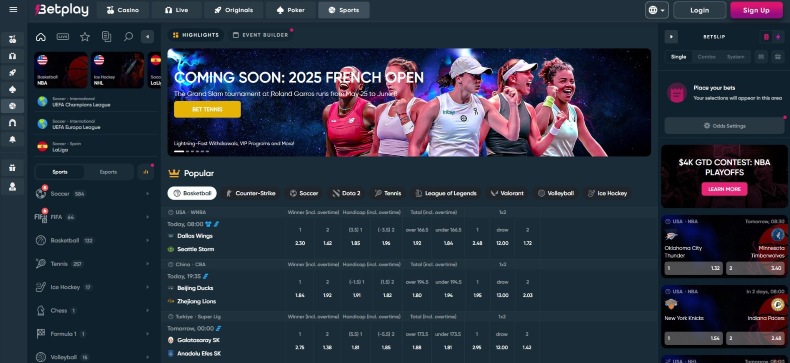Viewport: 790px width, 363px height.
Task: Open the support agent icon in left rail
Action: pos(13,187)
